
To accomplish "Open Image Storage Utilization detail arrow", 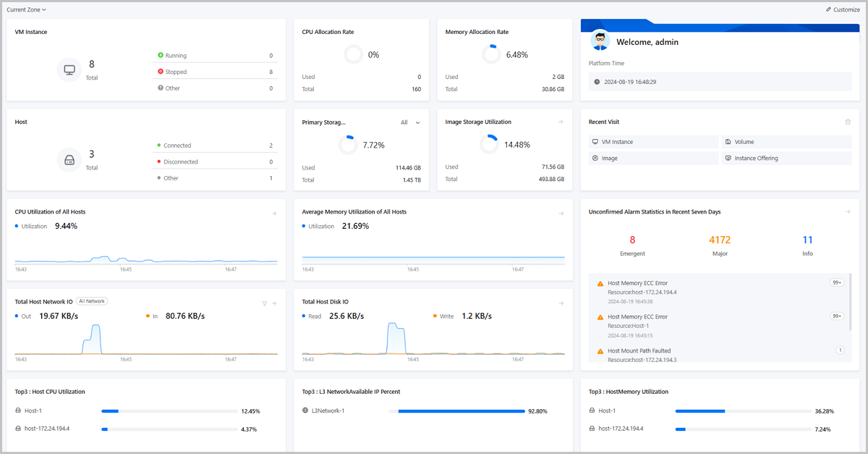I will click(561, 122).
